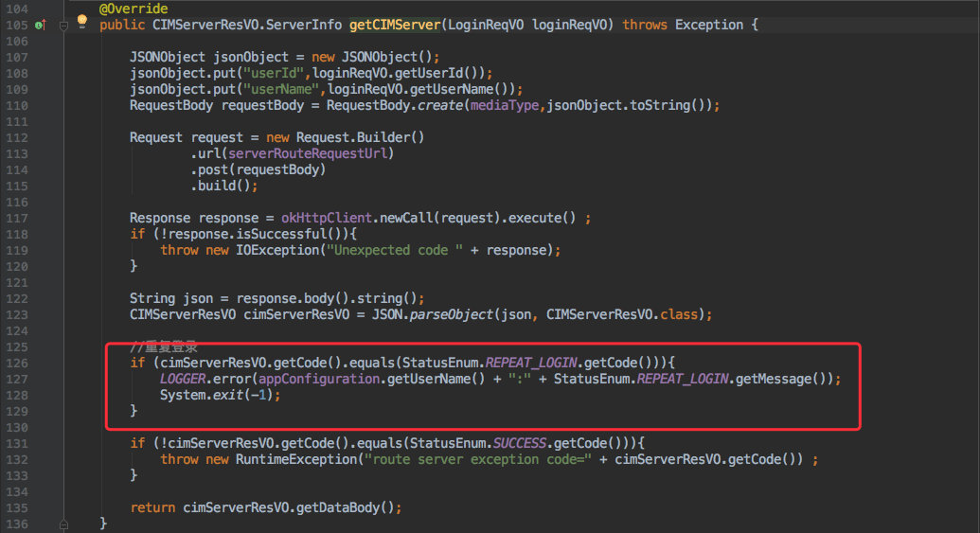Click the override gutter icon on line 105
The height and width of the screenshot is (533, 980).
[41, 25]
